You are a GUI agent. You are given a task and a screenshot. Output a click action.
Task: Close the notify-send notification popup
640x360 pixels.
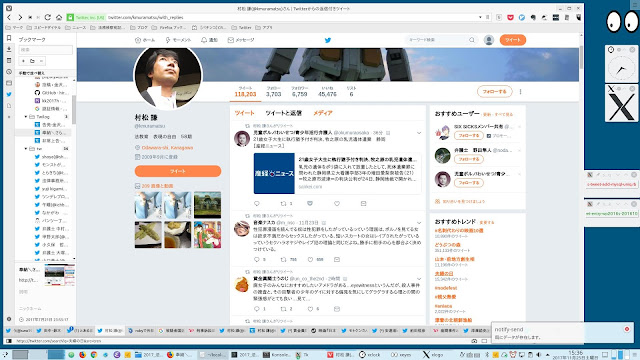(627, 329)
